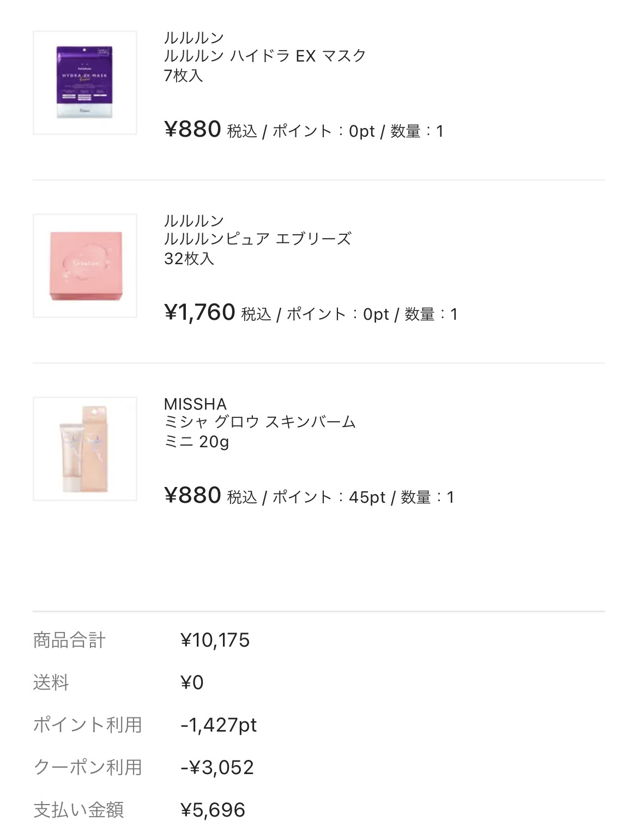Click the ¥880 price of Hydra EX Mask
Screen dimensions: 623x840
(x=192, y=130)
